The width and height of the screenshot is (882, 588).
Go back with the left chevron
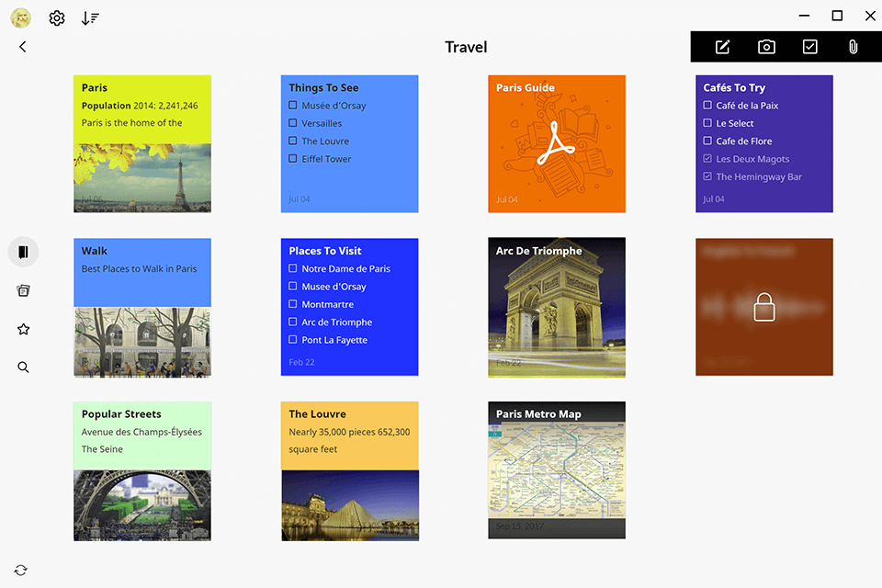pos(22,47)
